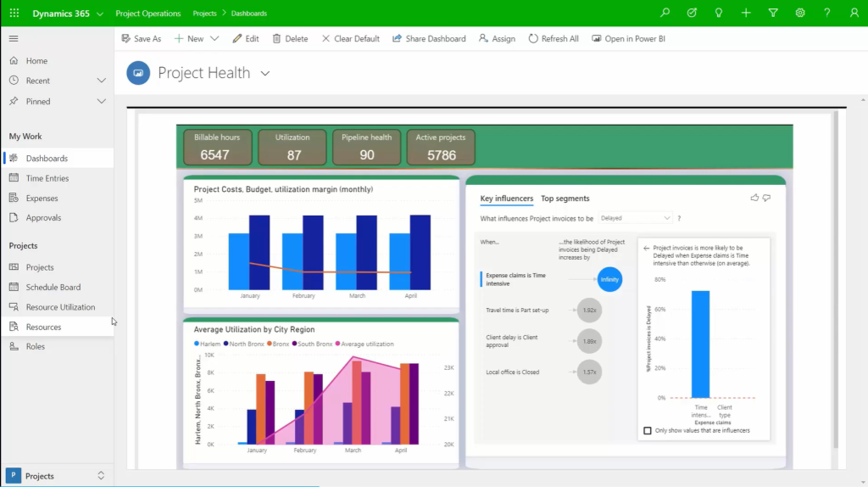
Task: Click the Share Dashboard button
Action: tap(429, 39)
